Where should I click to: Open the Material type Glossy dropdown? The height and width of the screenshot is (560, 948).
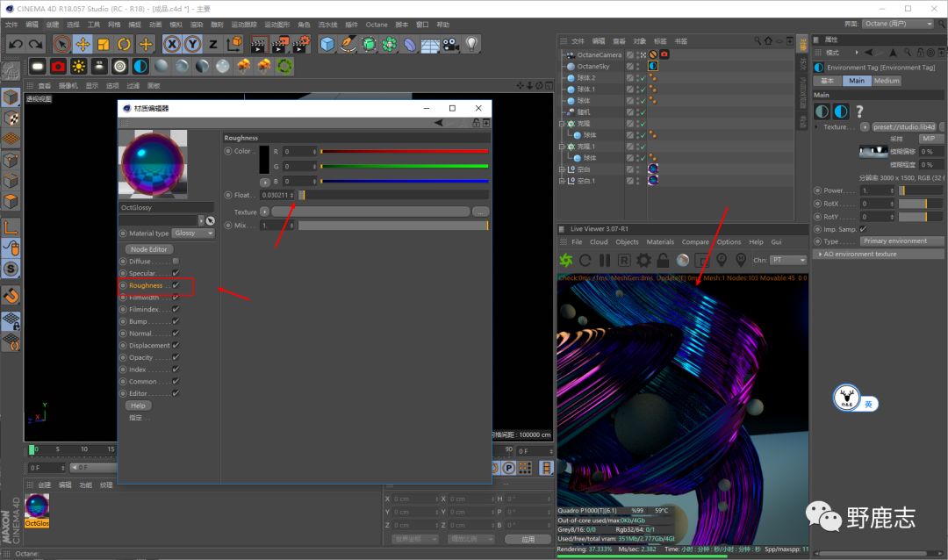coord(194,233)
